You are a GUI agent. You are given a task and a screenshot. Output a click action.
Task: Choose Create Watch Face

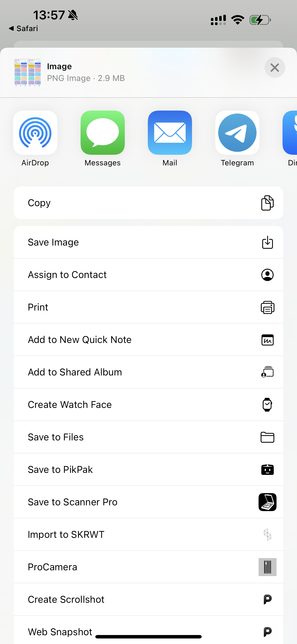[148, 404]
